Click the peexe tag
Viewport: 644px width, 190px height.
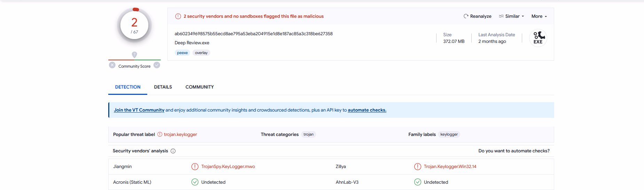click(x=182, y=53)
